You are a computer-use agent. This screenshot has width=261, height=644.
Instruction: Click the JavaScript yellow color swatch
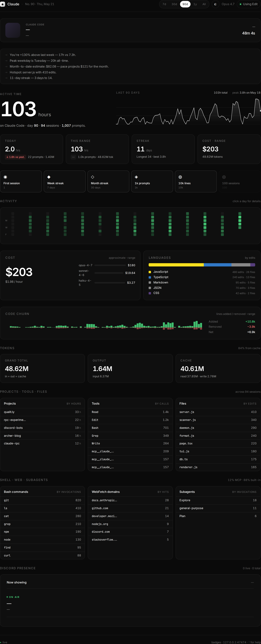click(150, 272)
